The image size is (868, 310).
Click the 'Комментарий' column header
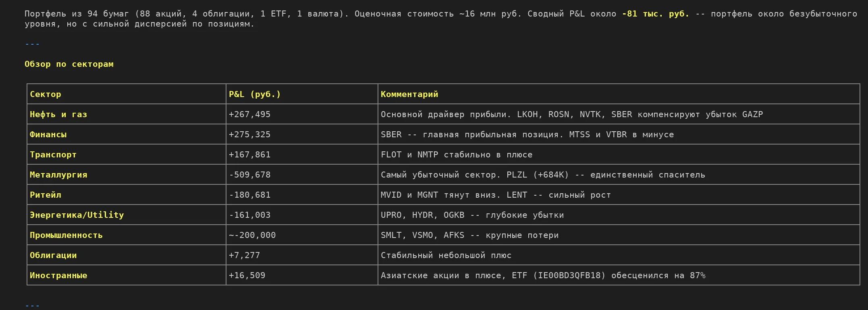[x=409, y=94]
